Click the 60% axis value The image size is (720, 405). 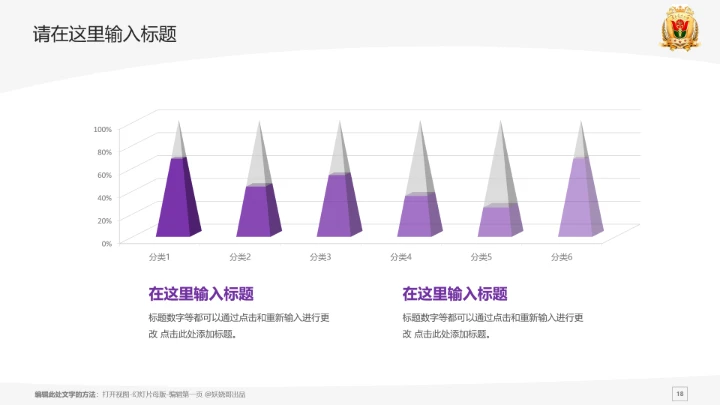[x=104, y=175]
